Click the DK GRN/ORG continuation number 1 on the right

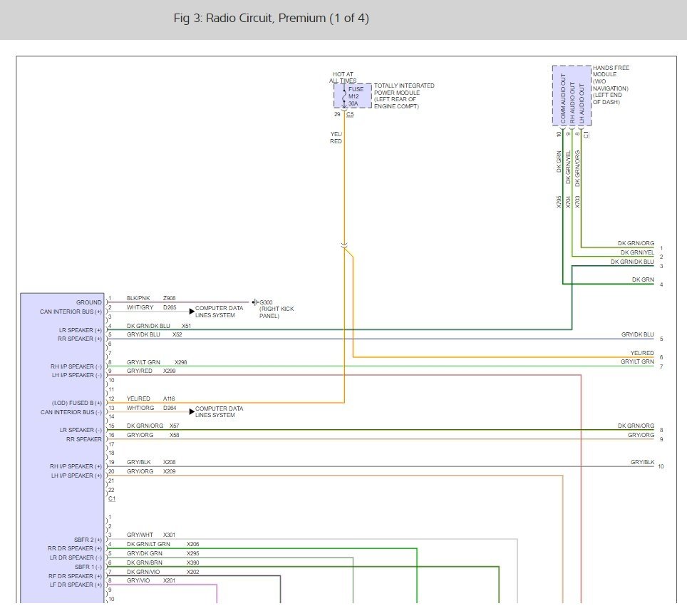coord(661,248)
